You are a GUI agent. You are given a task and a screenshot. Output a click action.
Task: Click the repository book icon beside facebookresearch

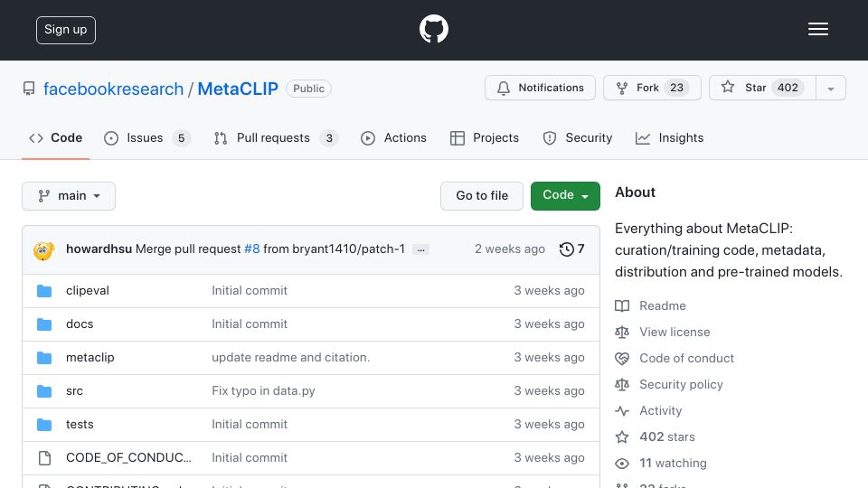click(29, 89)
